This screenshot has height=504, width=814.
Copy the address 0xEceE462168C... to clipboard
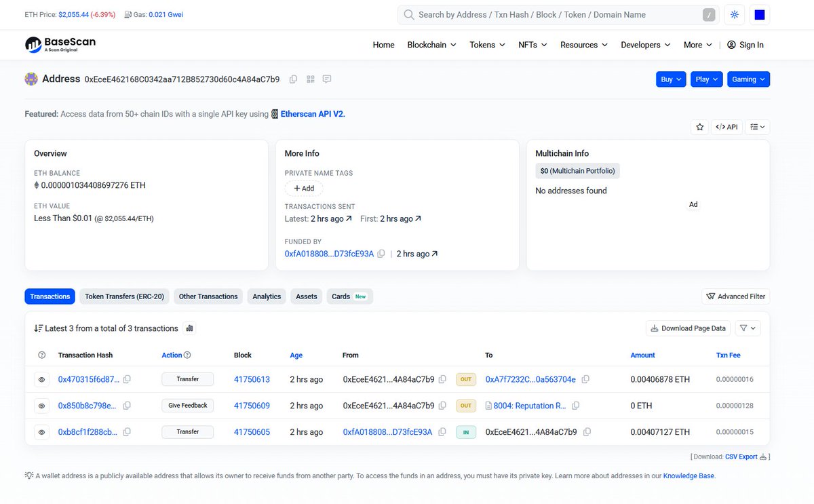pyautogui.click(x=293, y=79)
